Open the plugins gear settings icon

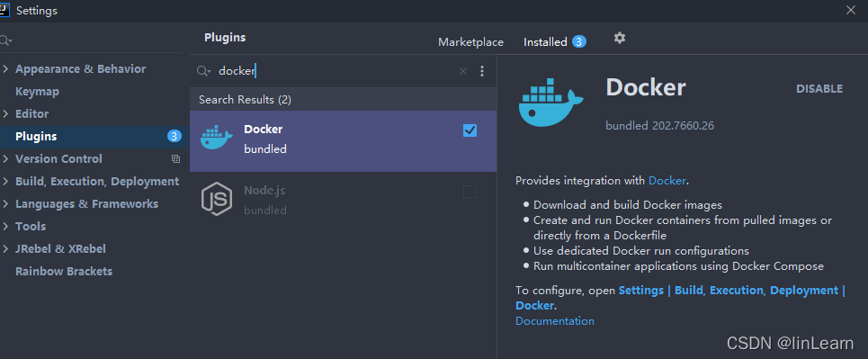click(x=620, y=38)
